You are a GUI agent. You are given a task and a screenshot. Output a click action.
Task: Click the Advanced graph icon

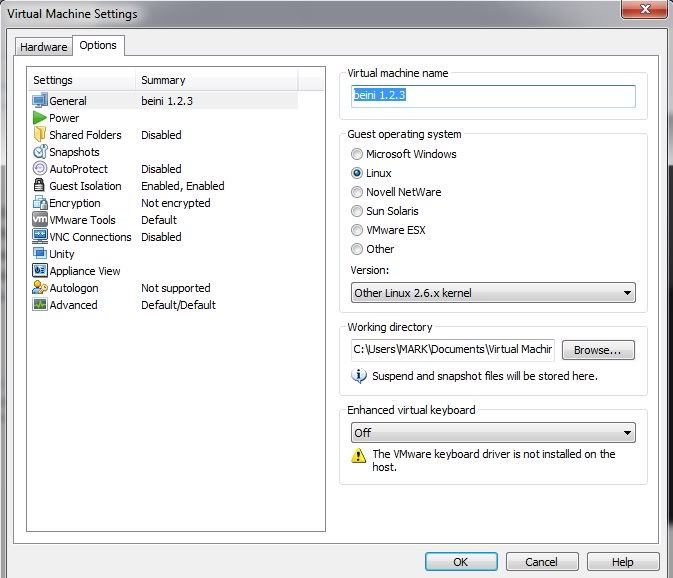click(x=40, y=304)
